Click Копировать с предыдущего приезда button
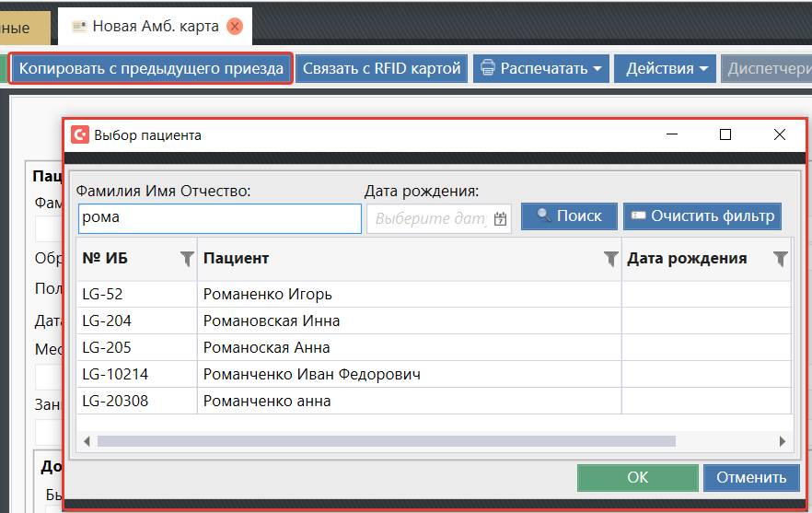The height and width of the screenshot is (513, 812). click(151, 69)
